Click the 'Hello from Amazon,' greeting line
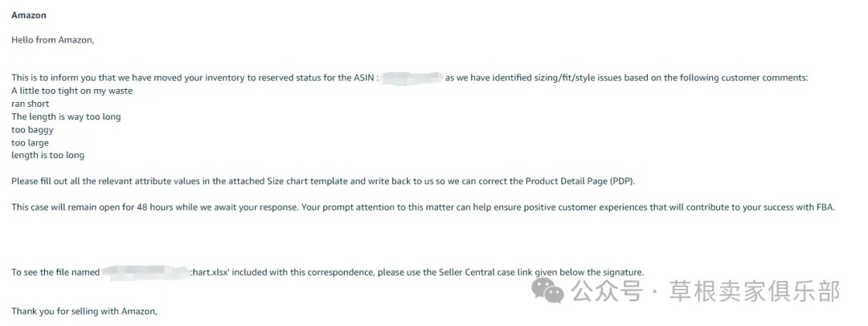The height and width of the screenshot is (326, 868). tap(52, 40)
